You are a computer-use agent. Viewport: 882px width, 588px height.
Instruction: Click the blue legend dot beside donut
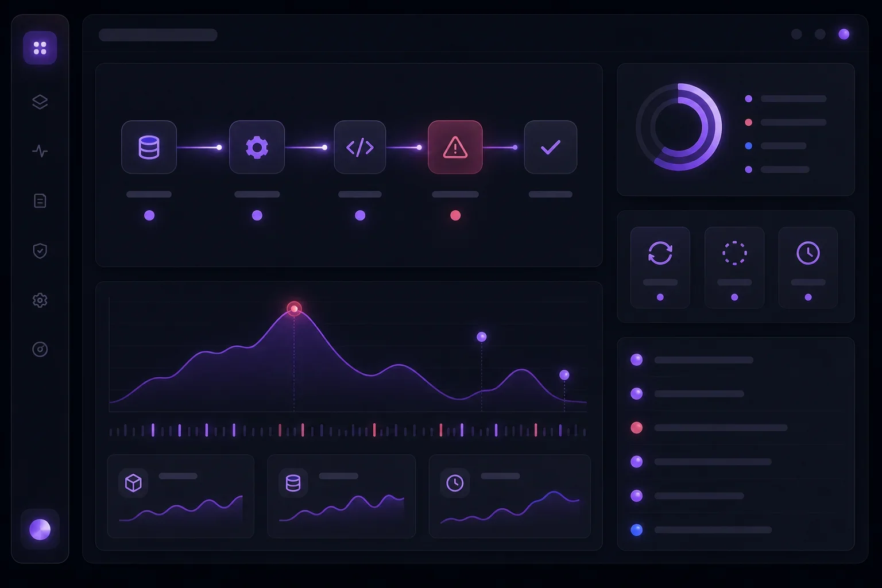748,146
